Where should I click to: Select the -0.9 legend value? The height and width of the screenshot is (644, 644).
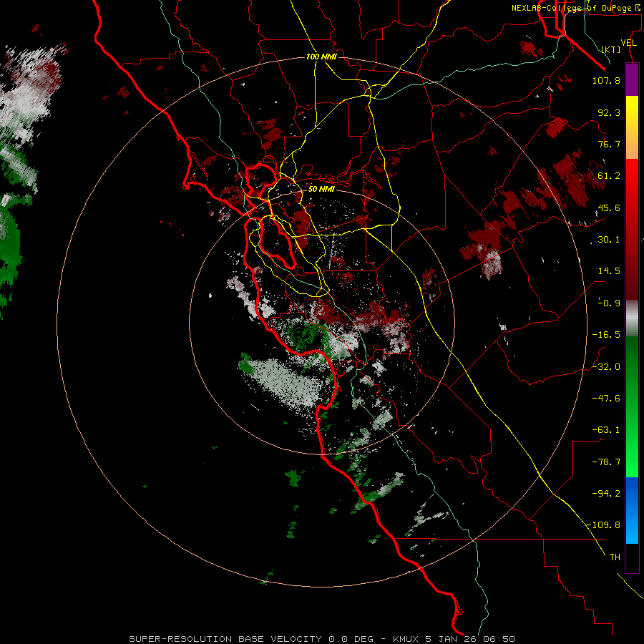tap(609, 303)
